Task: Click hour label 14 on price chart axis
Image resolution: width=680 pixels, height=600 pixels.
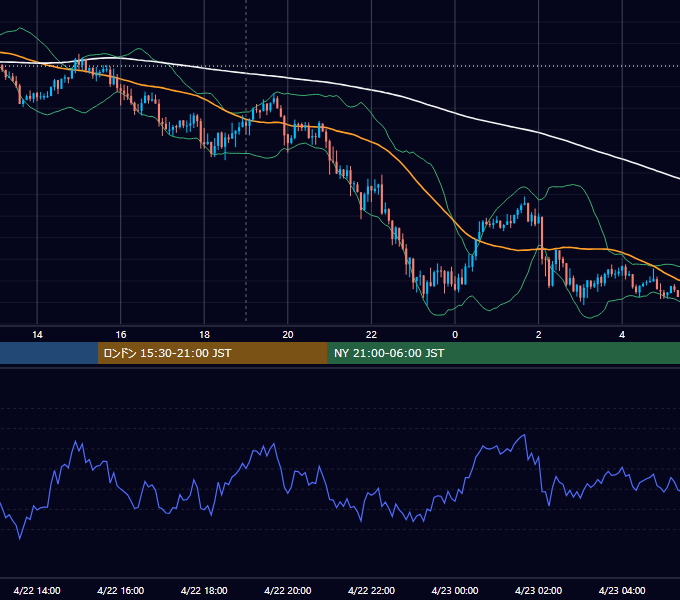Action: (37, 334)
